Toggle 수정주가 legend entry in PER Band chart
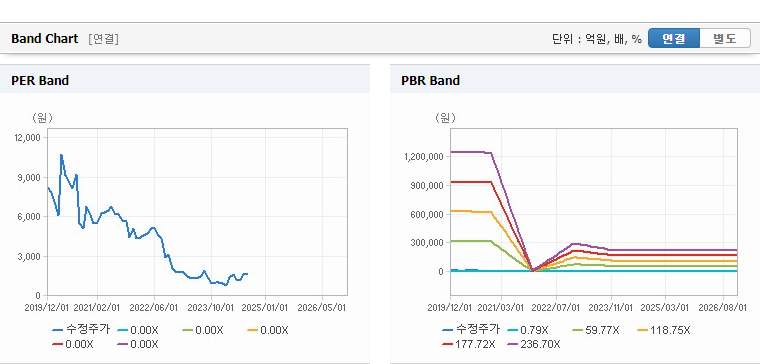This screenshot has height=364, width=760. (82, 330)
